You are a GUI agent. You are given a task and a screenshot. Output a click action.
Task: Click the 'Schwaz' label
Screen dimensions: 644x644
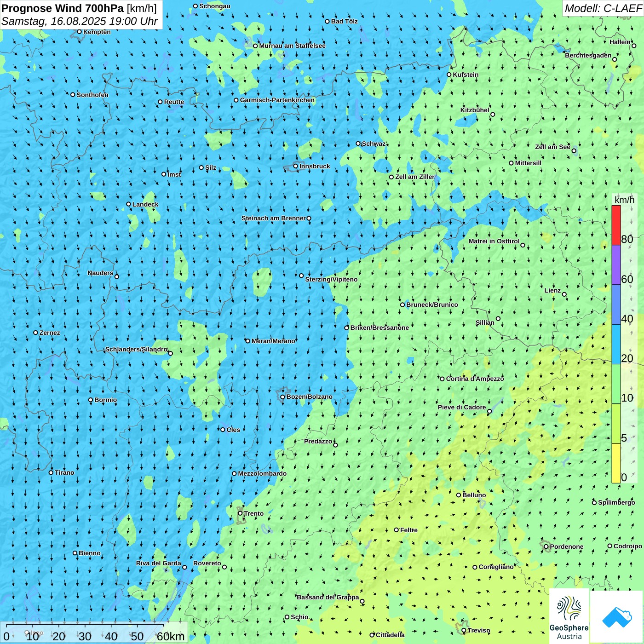pos(374,144)
